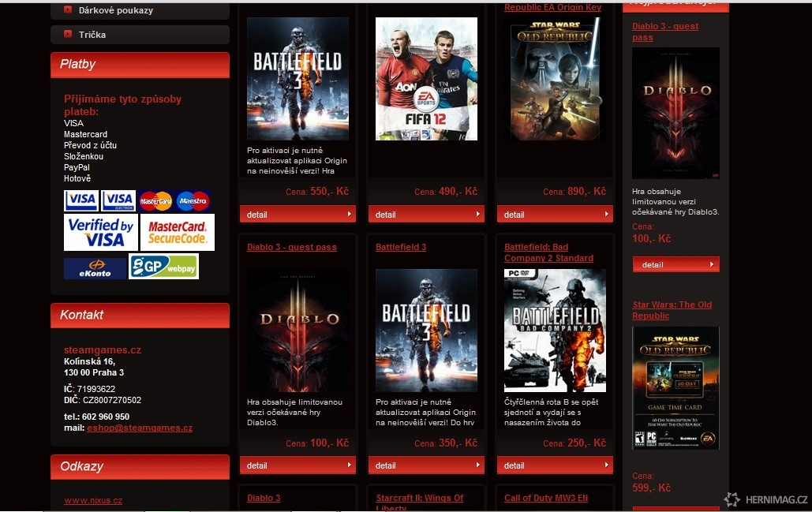Click the Battlefield Bad Company 2 cover

pyautogui.click(x=555, y=331)
